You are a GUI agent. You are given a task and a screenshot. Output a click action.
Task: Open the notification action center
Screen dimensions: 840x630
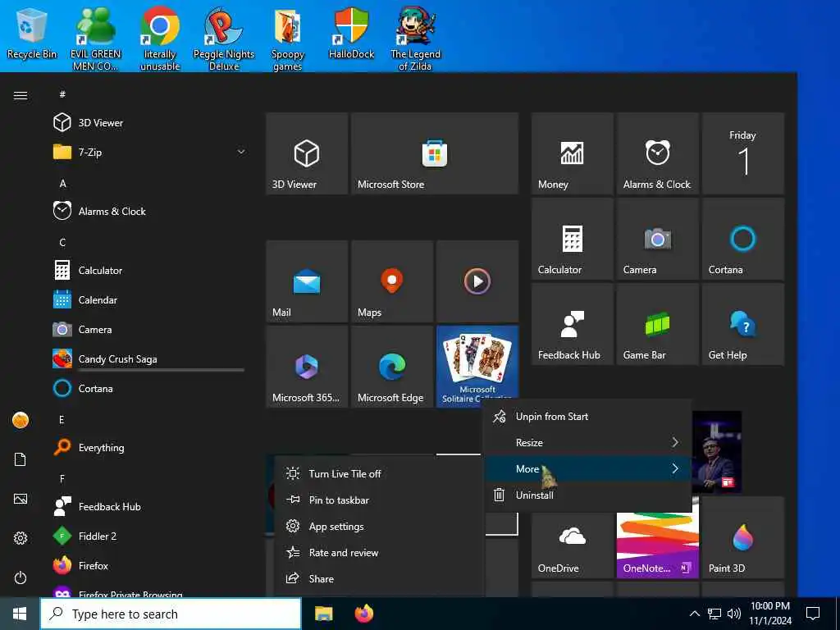click(x=813, y=614)
